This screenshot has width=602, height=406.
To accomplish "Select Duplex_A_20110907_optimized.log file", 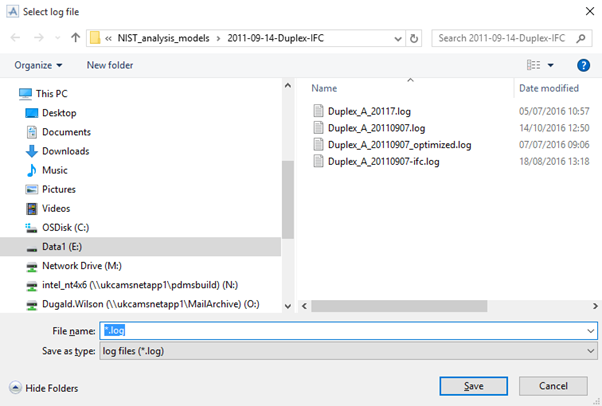I will [x=413, y=144].
